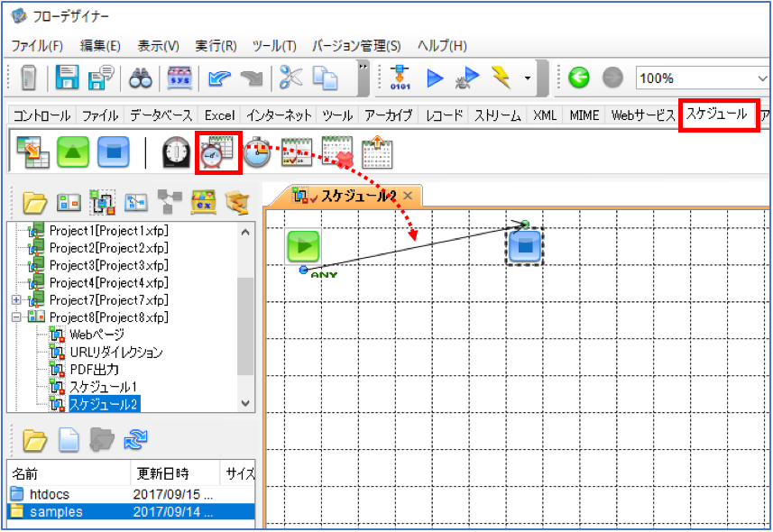Click the lightning bolt execute icon
Image resolution: width=773 pixels, height=532 pixels.
click(502, 78)
